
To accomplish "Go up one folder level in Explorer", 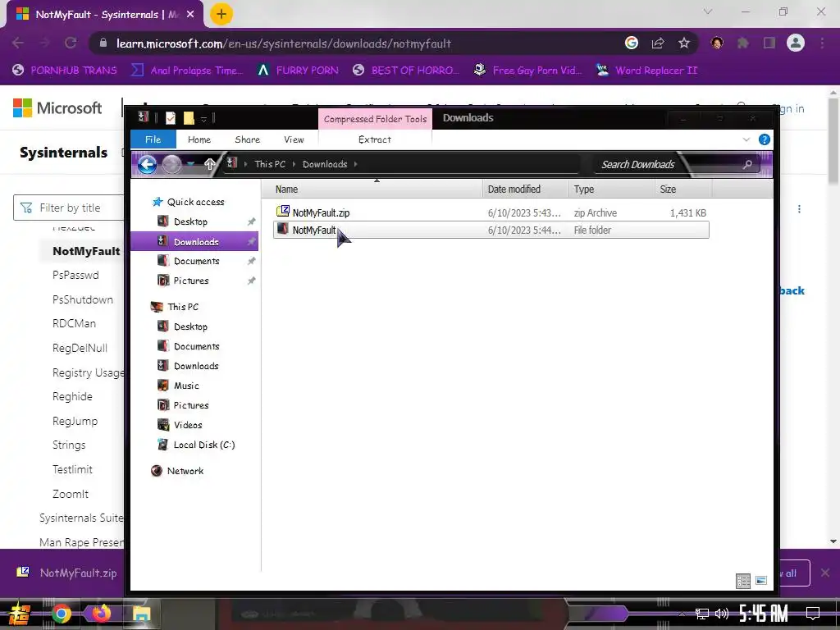I will pos(209,164).
